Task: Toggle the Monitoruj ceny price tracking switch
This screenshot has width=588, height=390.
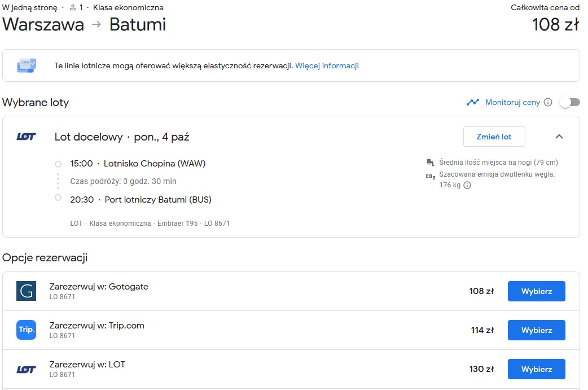Action: point(570,102)
